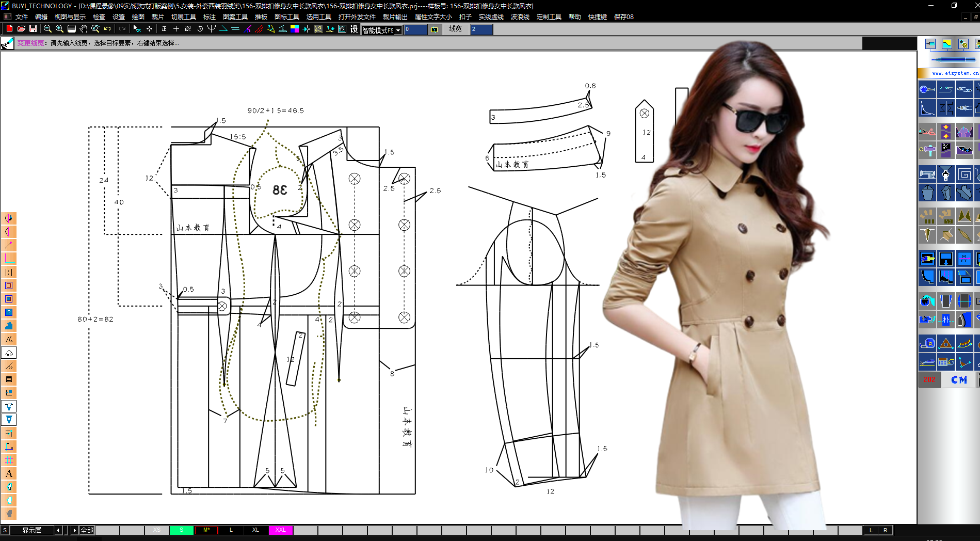Click the triangle ruler icon in right panel
This screenshot has height=541, width=980.
click(946, 343)
